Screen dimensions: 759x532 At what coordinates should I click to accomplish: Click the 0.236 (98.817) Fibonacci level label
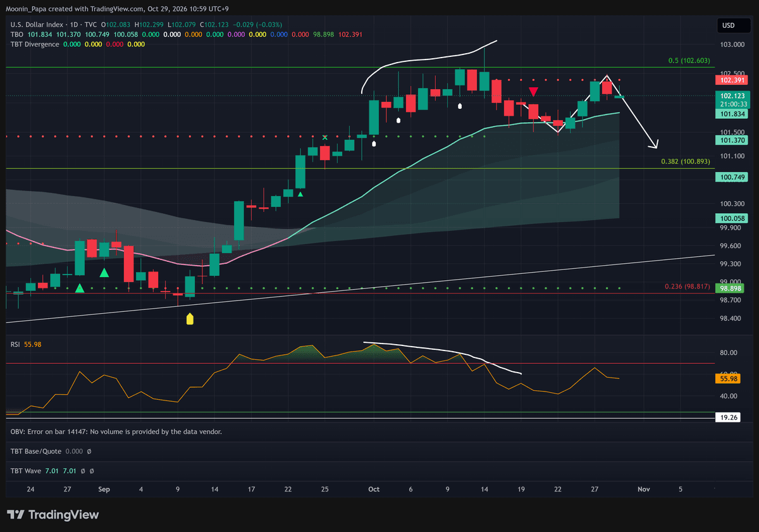688,287
